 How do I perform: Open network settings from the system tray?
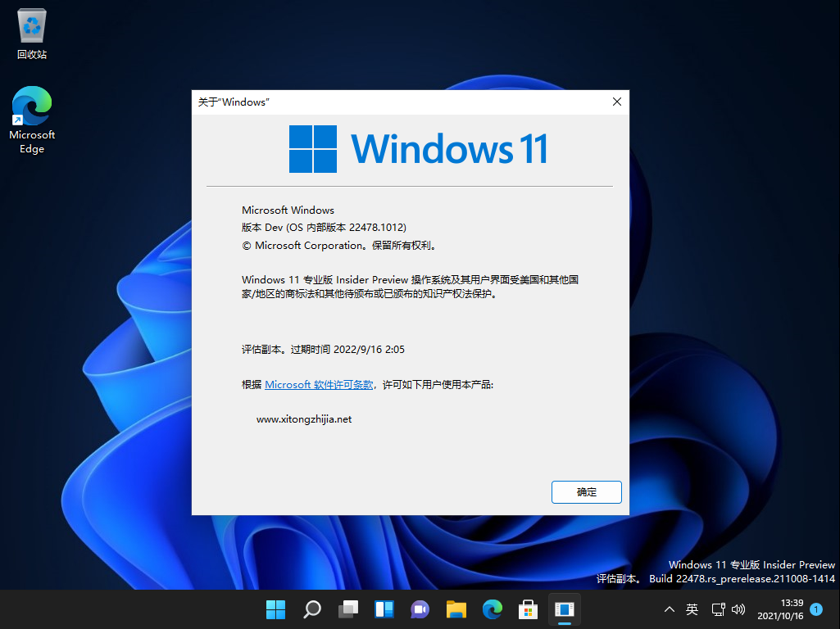tap(717, 609)
